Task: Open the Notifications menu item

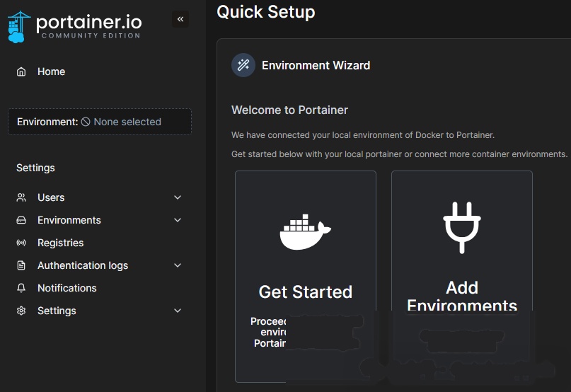Action: (67, 288)
